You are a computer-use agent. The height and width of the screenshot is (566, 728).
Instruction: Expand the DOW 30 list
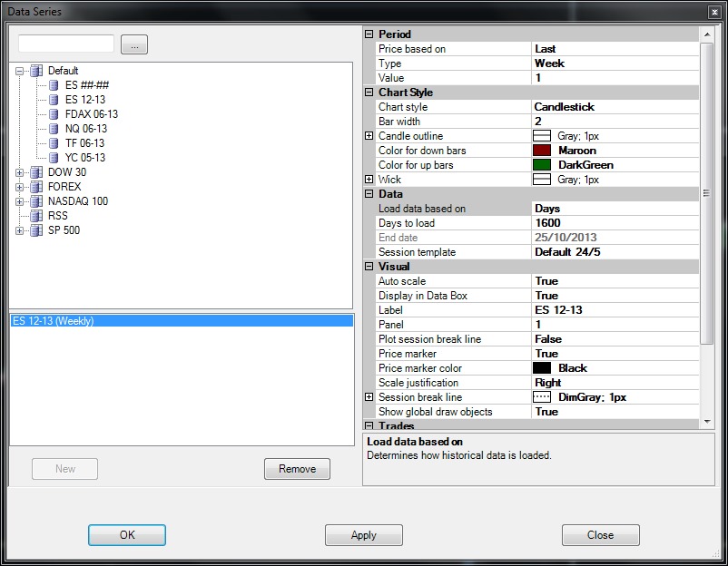click(x=19, y=172)
